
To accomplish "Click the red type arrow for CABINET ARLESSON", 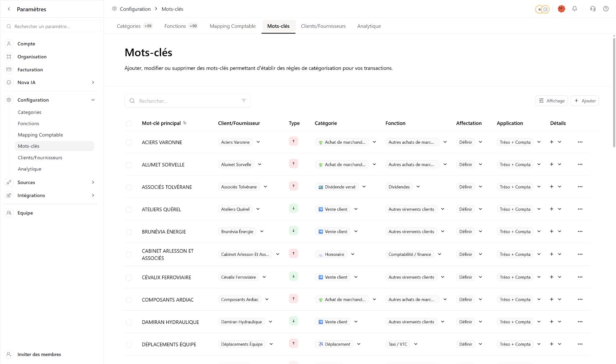I will [293, 253].
